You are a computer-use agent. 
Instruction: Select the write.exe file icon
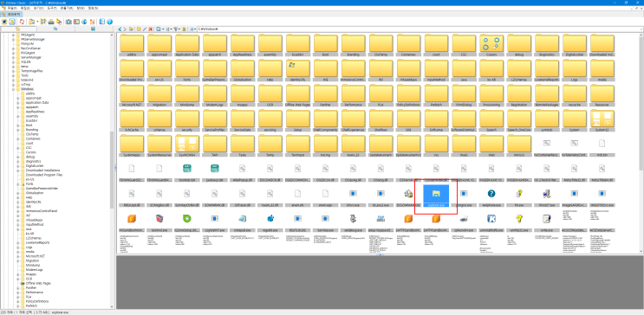click(x=547, y=218)
